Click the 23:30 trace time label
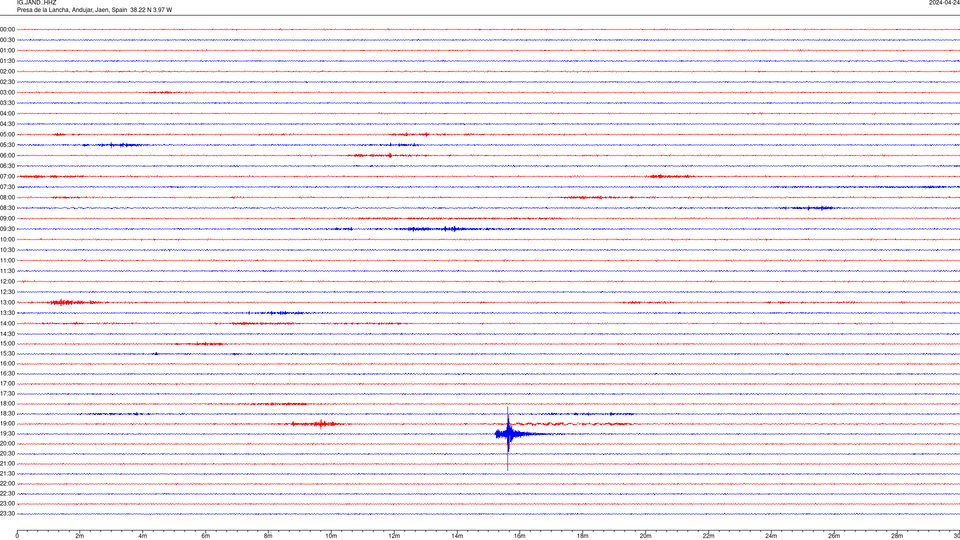 coord(7,514)
